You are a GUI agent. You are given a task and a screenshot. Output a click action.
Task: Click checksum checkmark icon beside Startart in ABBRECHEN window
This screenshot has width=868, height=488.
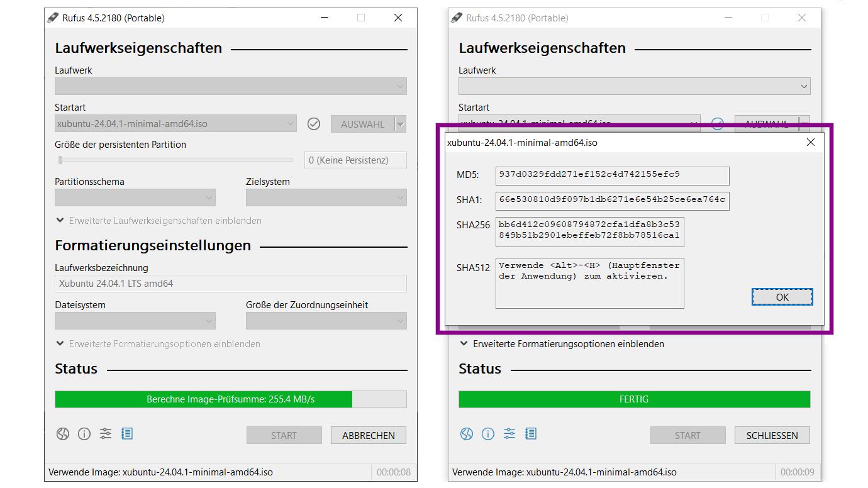[x=314, y=124]
